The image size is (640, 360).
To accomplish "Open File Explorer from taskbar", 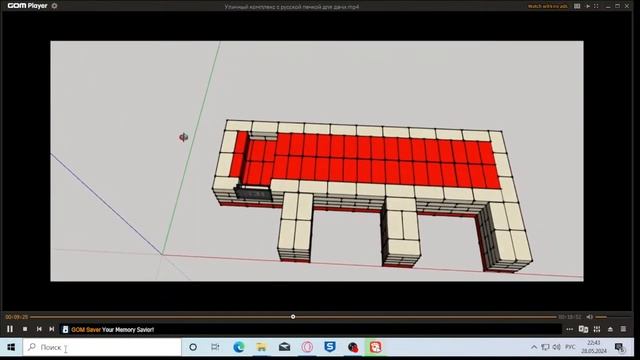I will (x=261, y=347).
